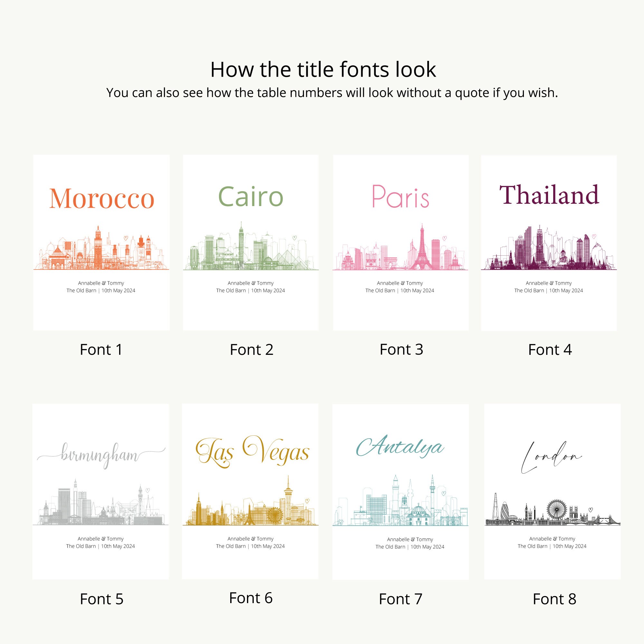
Task: Click the Font 6 label
Action: tap(251, 598)
